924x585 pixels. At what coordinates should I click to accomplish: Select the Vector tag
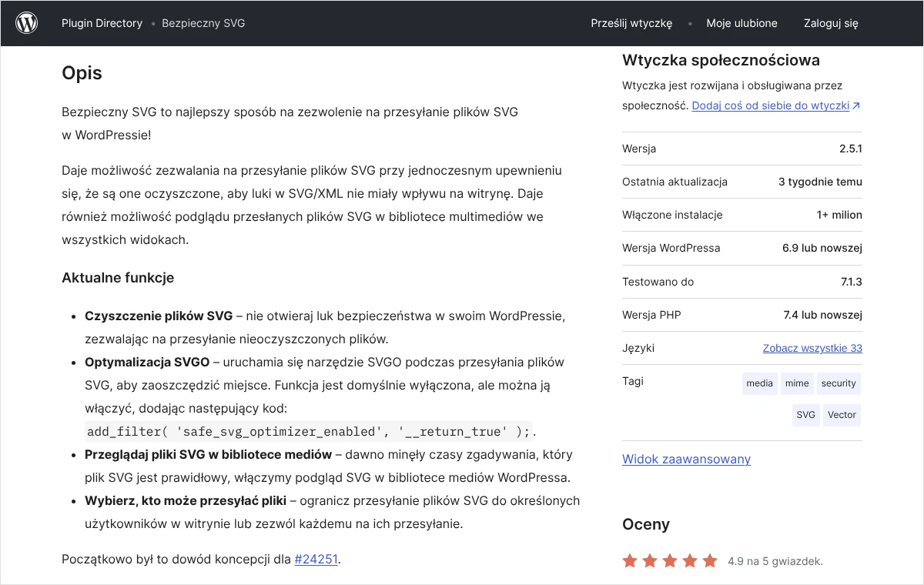842,415
